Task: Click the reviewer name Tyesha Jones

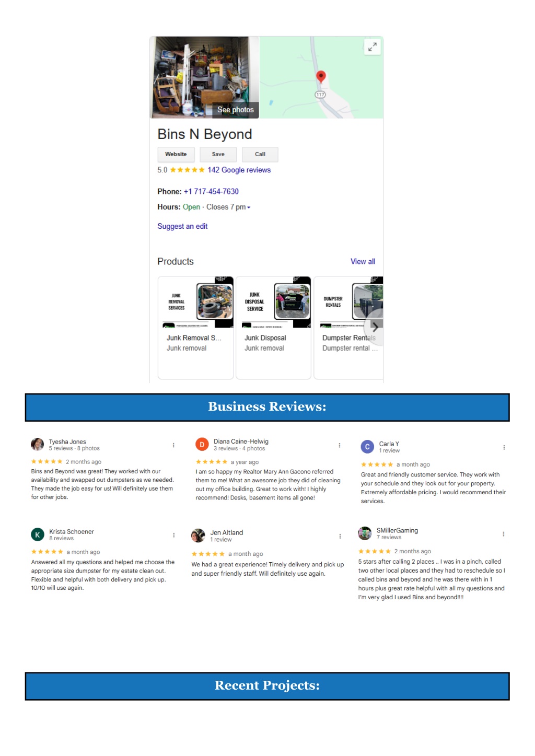Action: pyautogui.click(x=67, y=441)
